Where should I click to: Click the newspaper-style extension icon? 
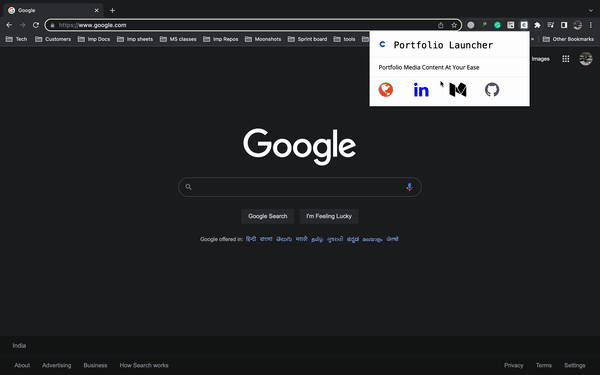click(510, 25)
